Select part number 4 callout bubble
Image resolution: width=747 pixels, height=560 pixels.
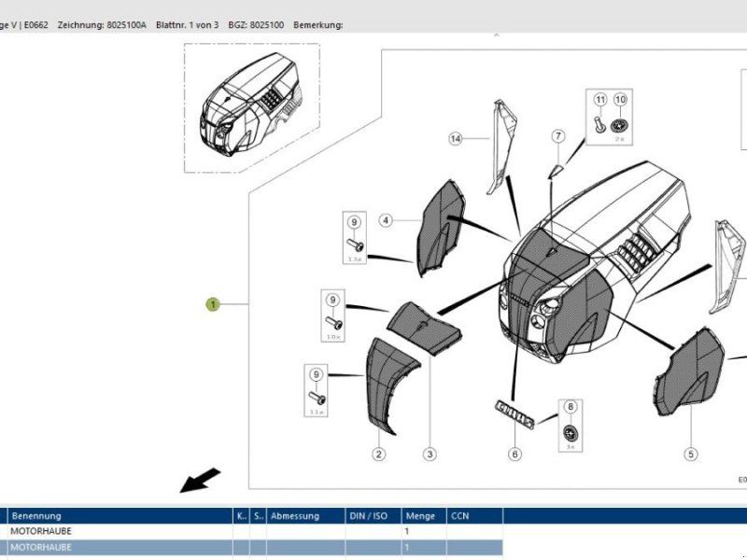[x=386, y=221]
